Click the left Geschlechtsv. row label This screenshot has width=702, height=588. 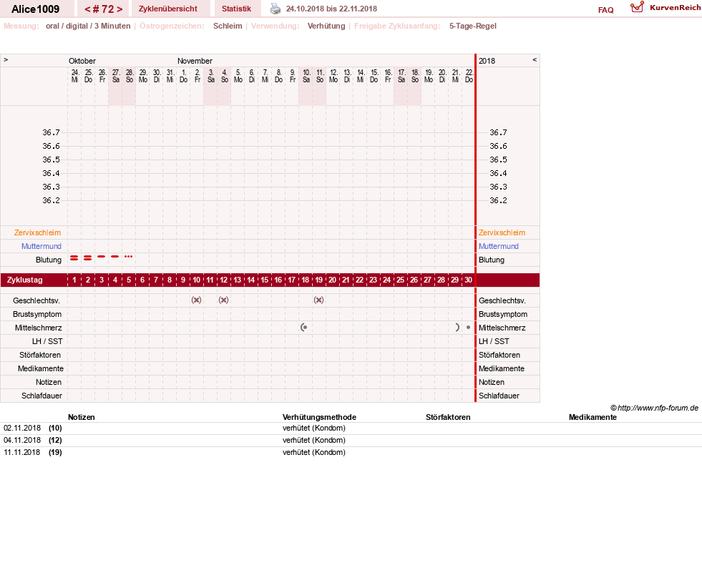click(36, 300)
